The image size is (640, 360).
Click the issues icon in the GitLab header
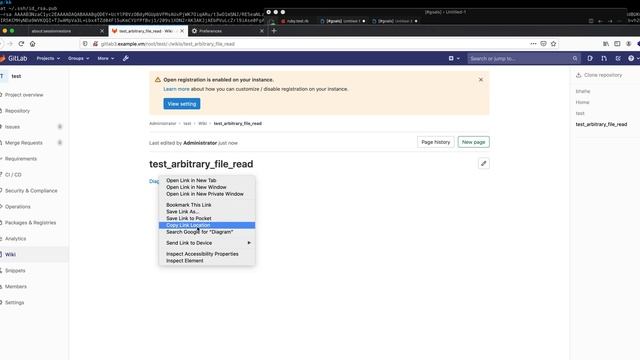[590, 58]
